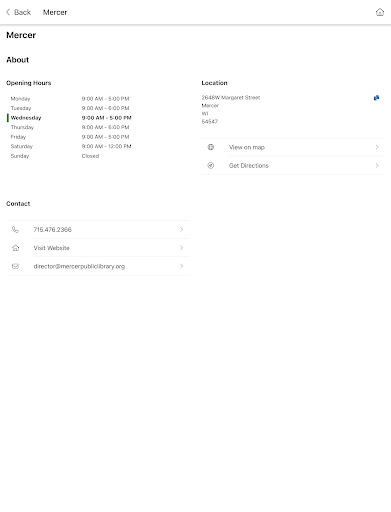Select the Saturday row label
Image resolution: width=391 pixels, height=512 pixels.
point(22,146)
